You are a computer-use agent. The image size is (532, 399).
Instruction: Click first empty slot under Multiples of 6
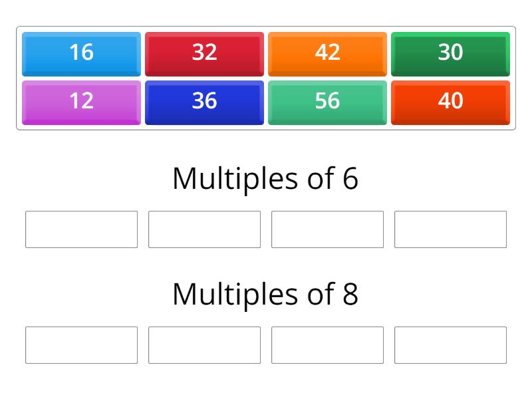point(81,229)
